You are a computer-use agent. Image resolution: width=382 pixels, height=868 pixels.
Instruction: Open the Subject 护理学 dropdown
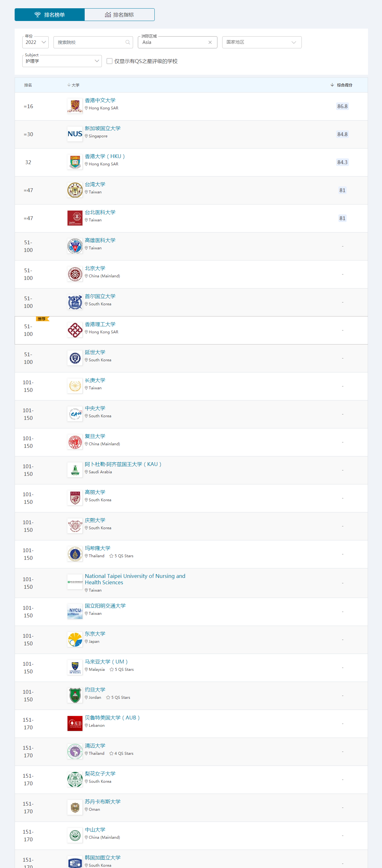[62, 61]
